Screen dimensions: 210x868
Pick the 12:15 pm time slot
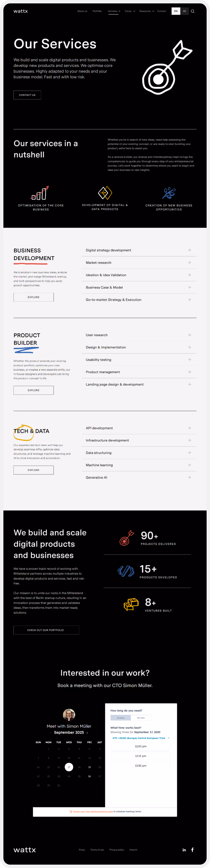141,756
